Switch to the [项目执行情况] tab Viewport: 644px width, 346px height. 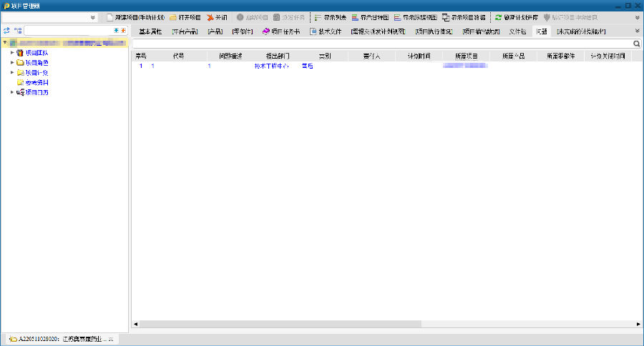[x=434, y=31]
